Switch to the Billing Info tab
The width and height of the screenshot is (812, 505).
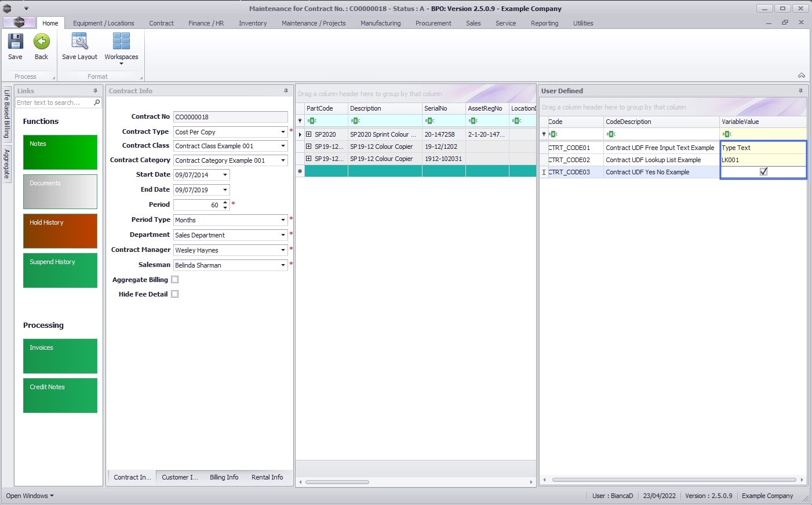pyautogui.click(x=224, y=477)
